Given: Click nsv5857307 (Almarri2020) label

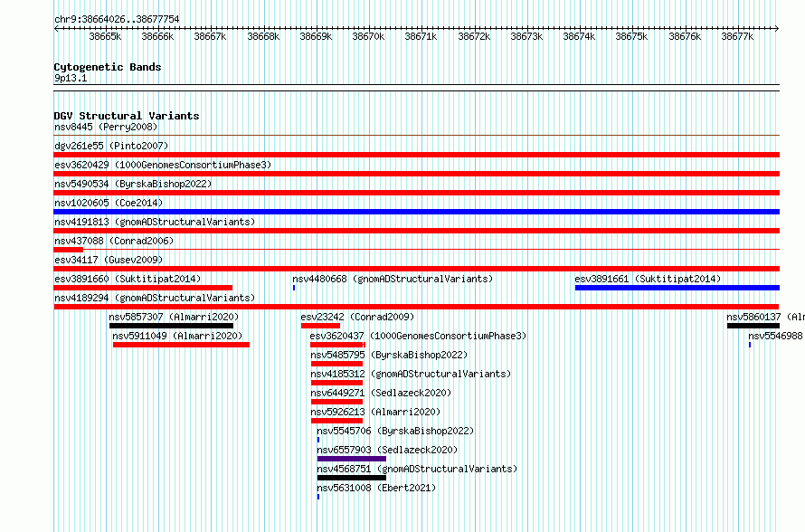Looking at the screenshot, I should (174, 317).
